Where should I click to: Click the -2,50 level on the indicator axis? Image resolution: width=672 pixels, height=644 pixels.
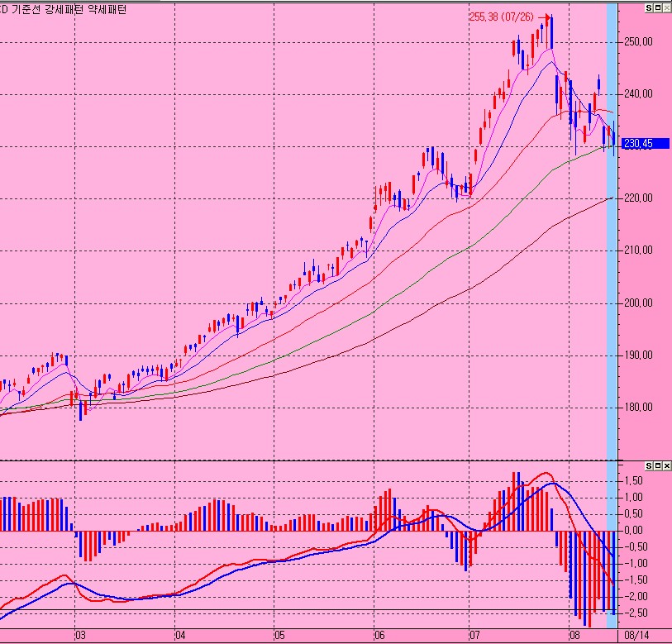pos(636,613)
